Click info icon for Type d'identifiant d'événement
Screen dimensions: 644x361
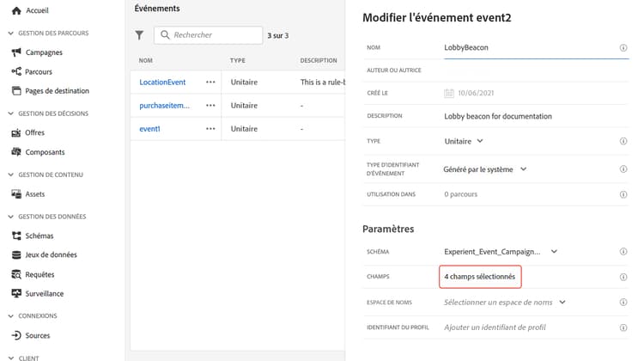click(x=623, y=169)
